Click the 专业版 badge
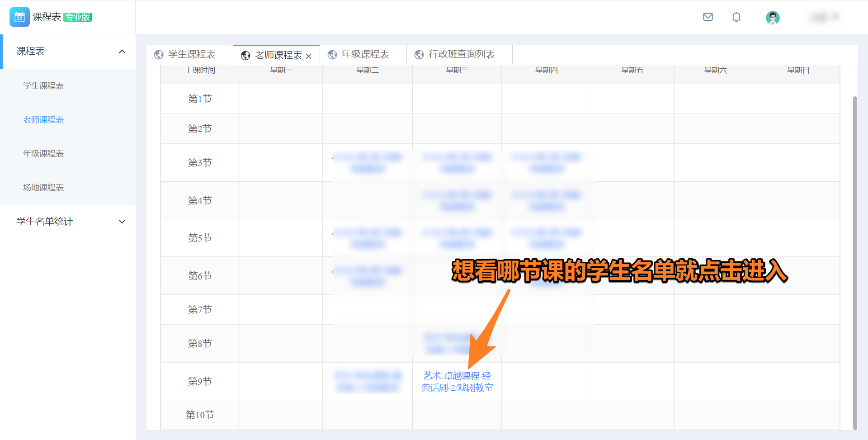868x440 pixels. [x=78, y=17]
